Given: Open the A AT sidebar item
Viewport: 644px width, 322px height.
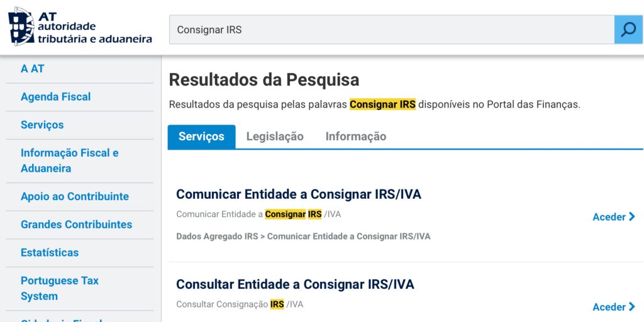Looking at the screenshot, I should click(x=33, y=69).
